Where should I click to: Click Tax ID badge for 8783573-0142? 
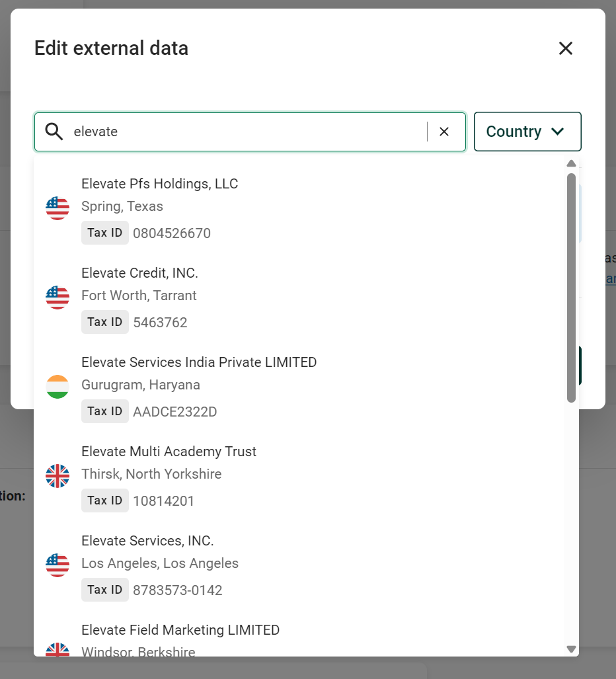104,589
